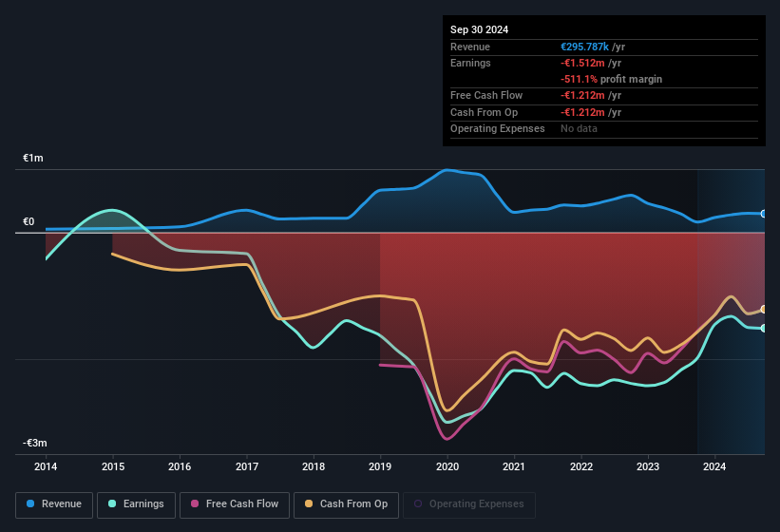Click the Sep 30 2024 tooltip date
This screenshot has height=532, width=780.
click(x=479, y=29)
